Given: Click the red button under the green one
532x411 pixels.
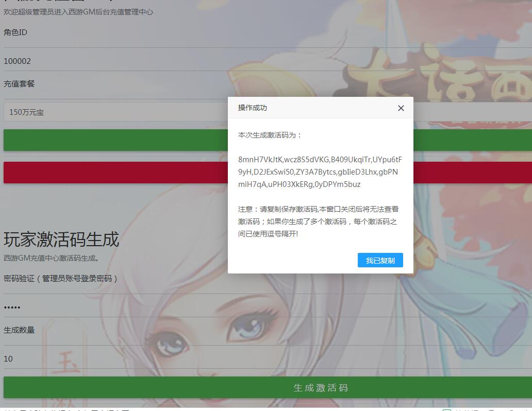Looking at the screenshot, I should pos(113,173).
